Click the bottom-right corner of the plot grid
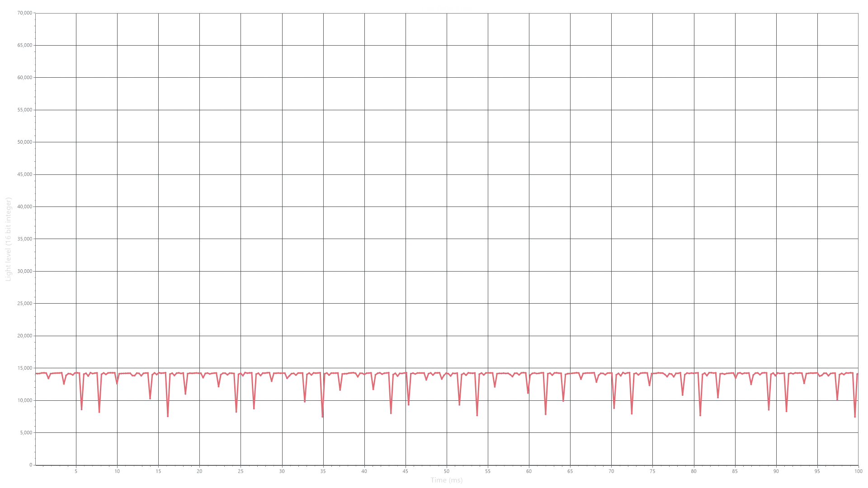This screenshot has width=868, height=488. (x=858, y=464)
